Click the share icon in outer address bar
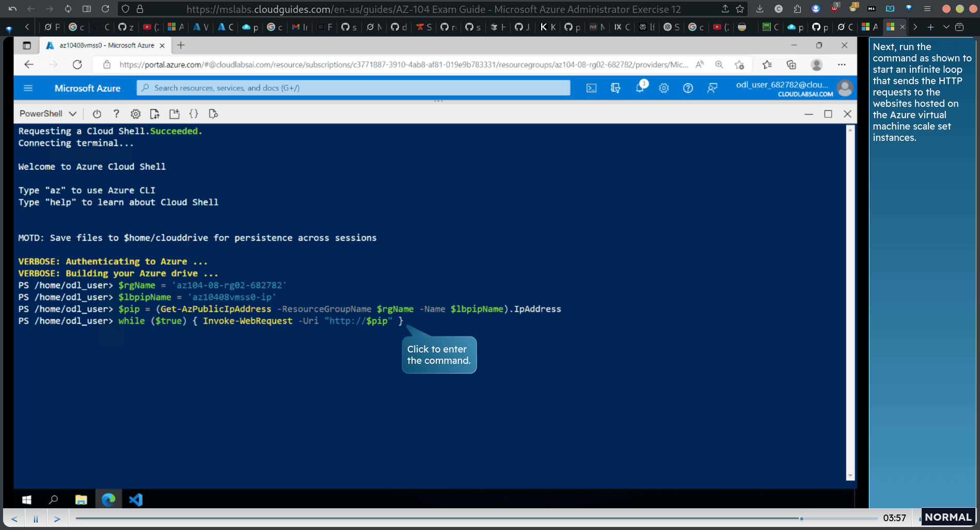This screenshot has height=530, width=980. pyautogui.click(x=725, y=9)
